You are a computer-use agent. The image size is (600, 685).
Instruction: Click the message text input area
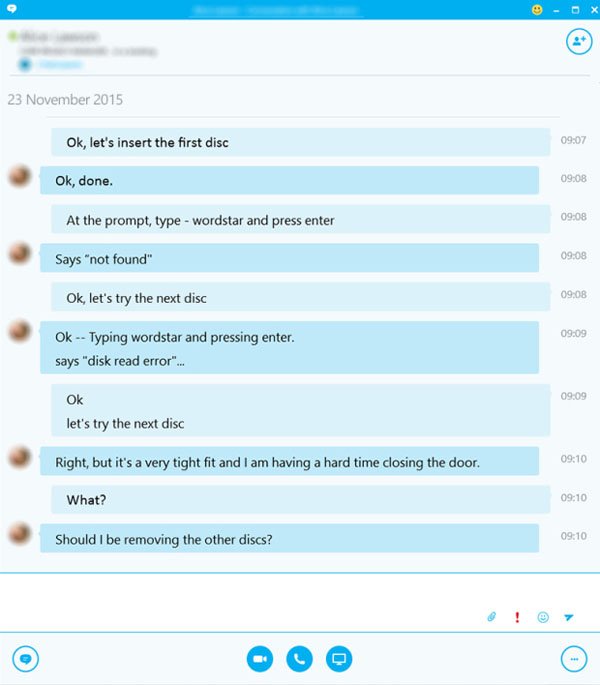click(300, 602)
